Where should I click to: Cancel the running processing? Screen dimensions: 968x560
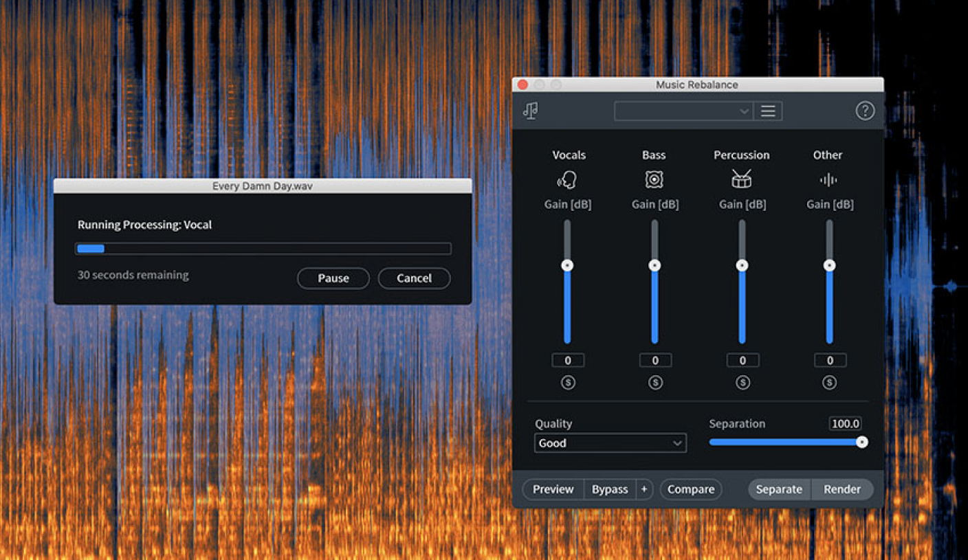pos(414,278)
